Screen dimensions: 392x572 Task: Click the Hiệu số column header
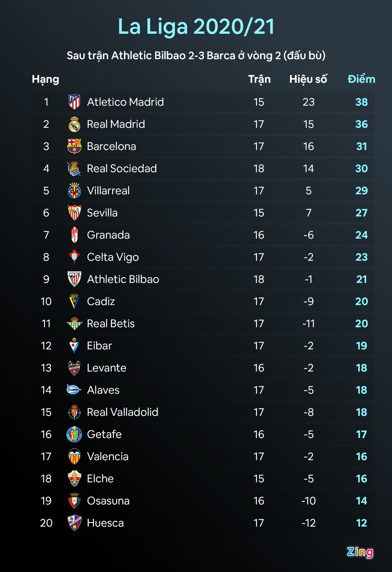click(308, 79)
